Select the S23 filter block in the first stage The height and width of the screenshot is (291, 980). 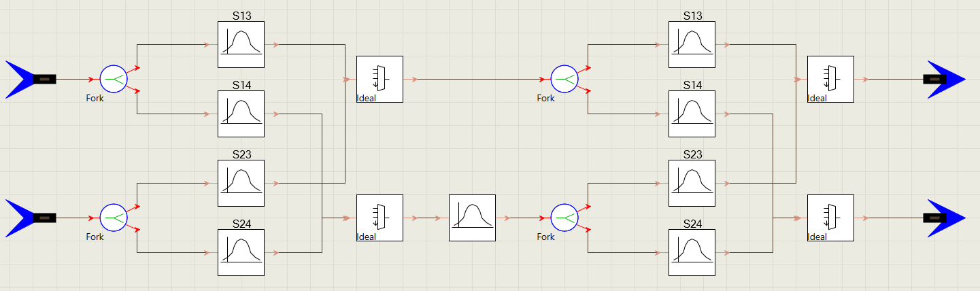click(241, 184)
